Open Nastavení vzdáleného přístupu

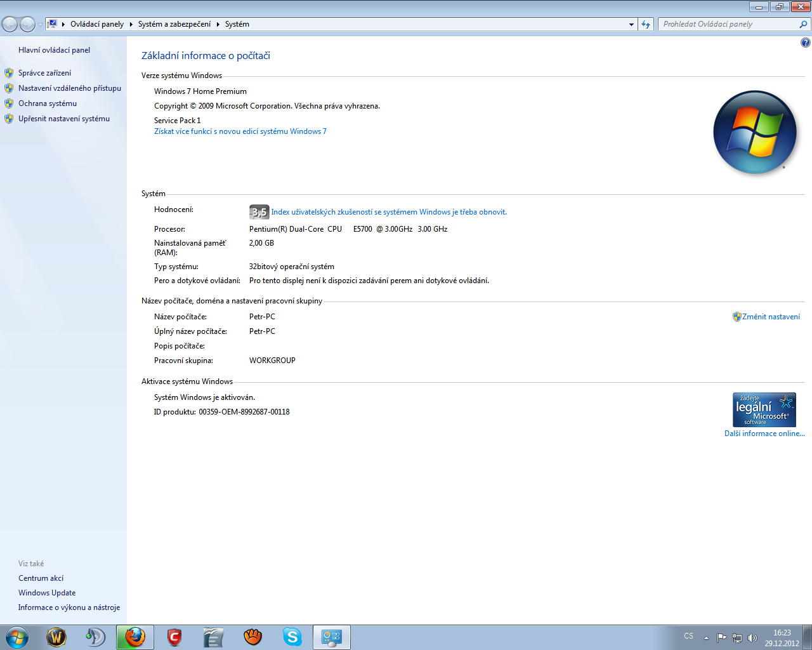pyautogui.click(x=70, y=88)
